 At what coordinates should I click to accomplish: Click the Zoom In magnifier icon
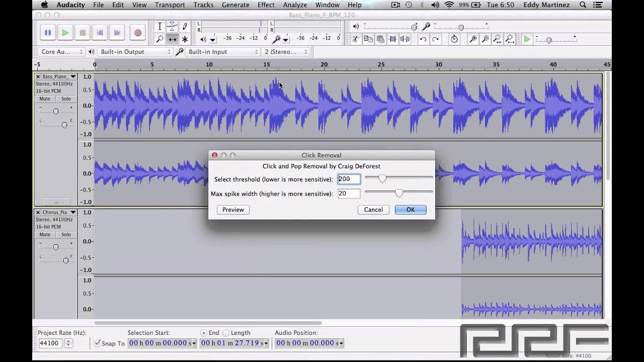[x=473, y=39]
